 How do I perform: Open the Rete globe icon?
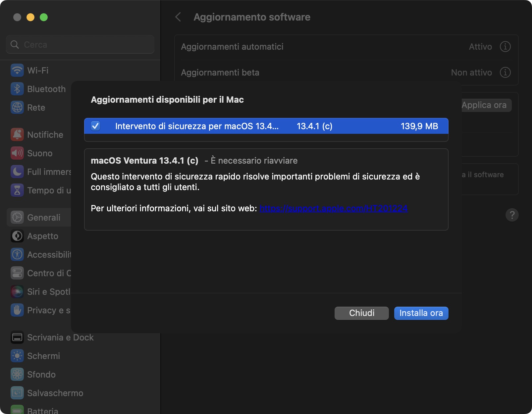point(17,107)
